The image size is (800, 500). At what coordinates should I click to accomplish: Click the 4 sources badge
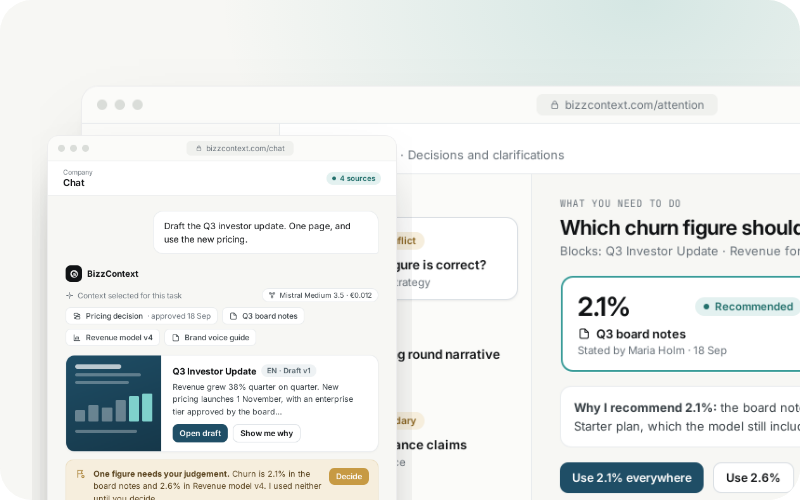coord(354,178)
